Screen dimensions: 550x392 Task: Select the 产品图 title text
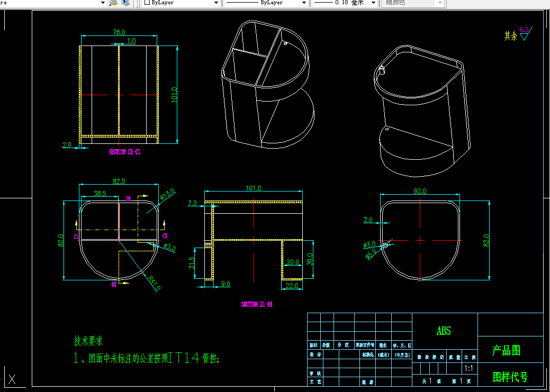point(506,350)
